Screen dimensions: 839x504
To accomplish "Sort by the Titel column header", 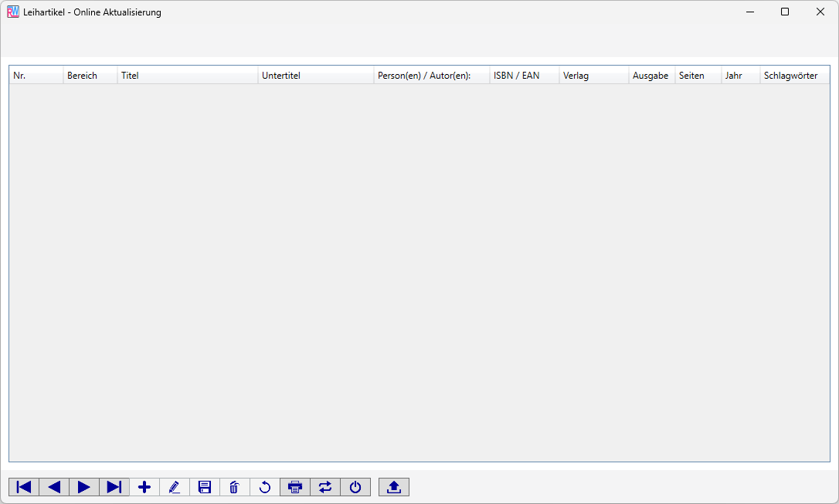I will [x=187, y=76].
